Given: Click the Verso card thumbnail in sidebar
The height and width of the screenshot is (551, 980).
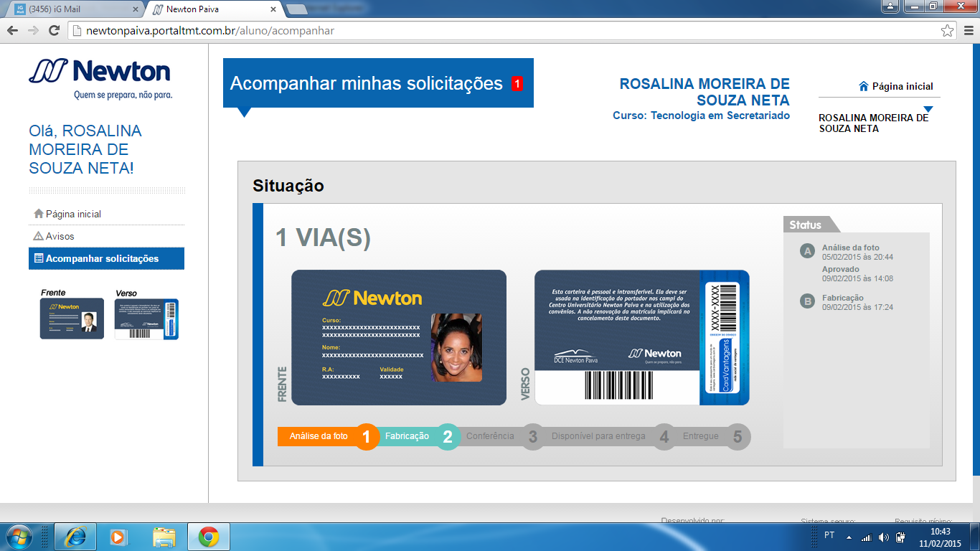Looking at the screenshot, I should tap(146, 319).
